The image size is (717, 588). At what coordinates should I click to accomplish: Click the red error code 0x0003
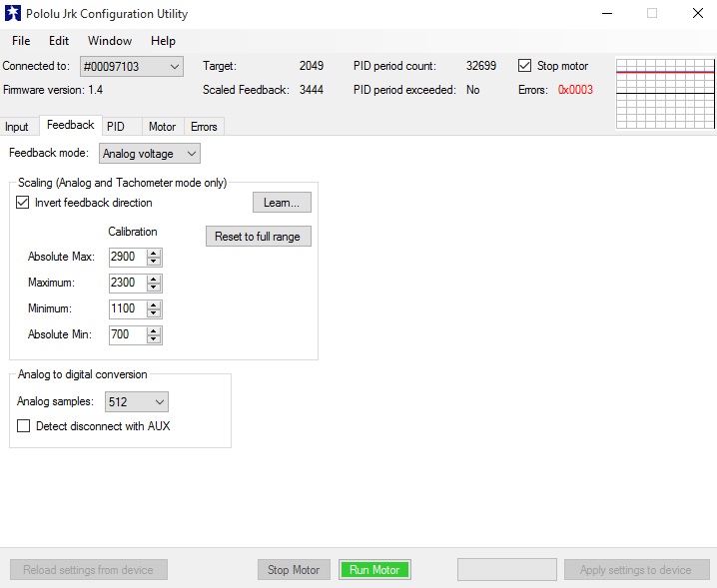(x=575, y=90)
